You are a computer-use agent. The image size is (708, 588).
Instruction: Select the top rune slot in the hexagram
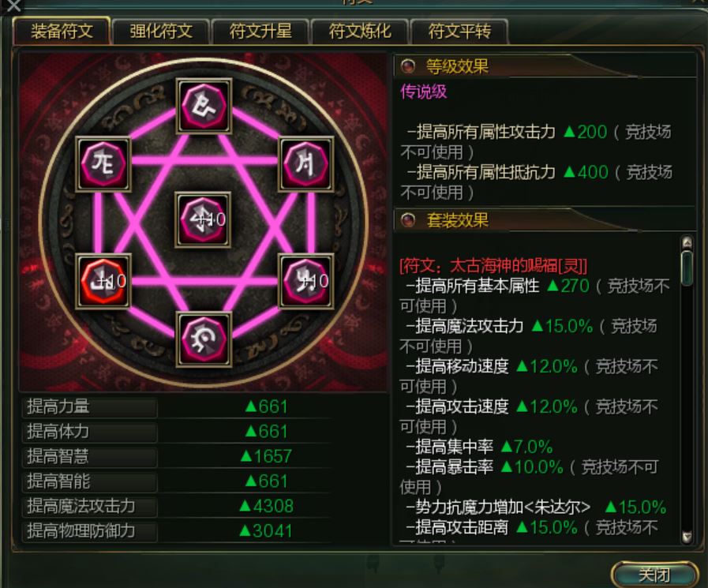coord(204,106)
